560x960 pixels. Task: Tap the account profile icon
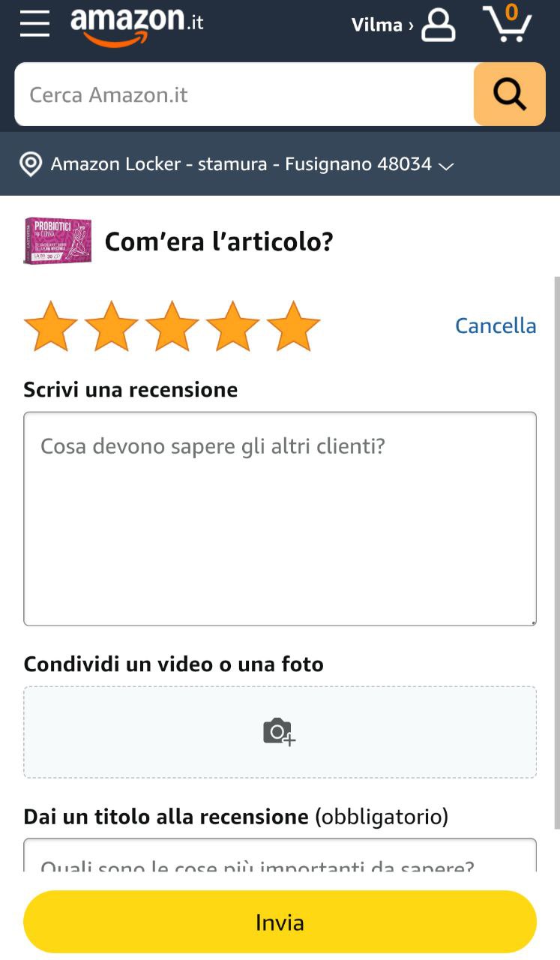click(439, 25)
